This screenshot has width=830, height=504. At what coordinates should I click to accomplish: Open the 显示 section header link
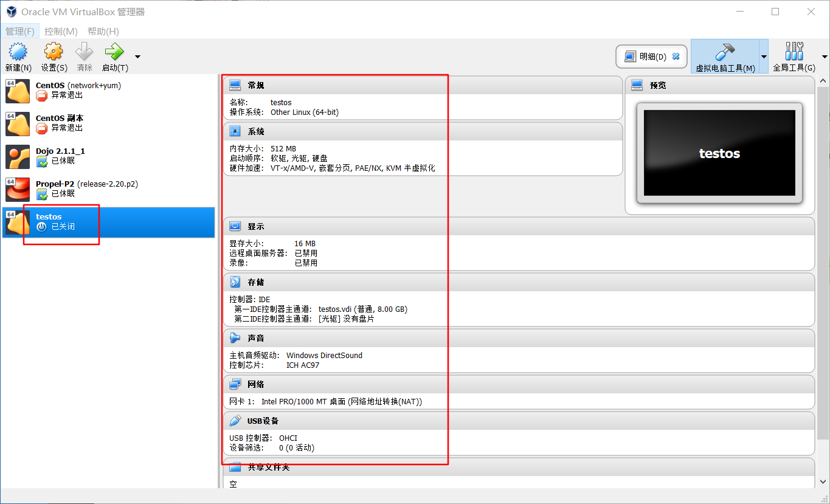[x=256, y=226]
